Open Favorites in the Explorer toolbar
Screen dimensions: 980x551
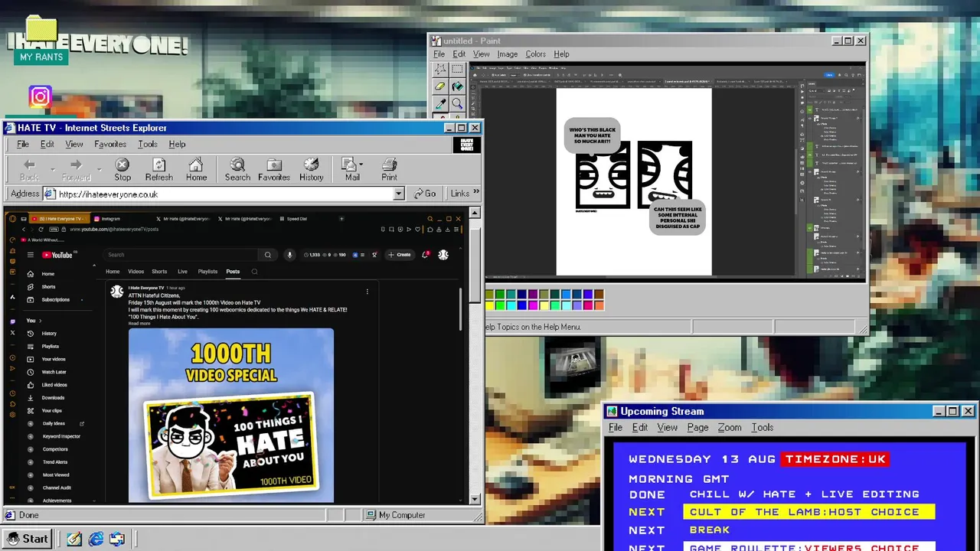coord(274,169)
